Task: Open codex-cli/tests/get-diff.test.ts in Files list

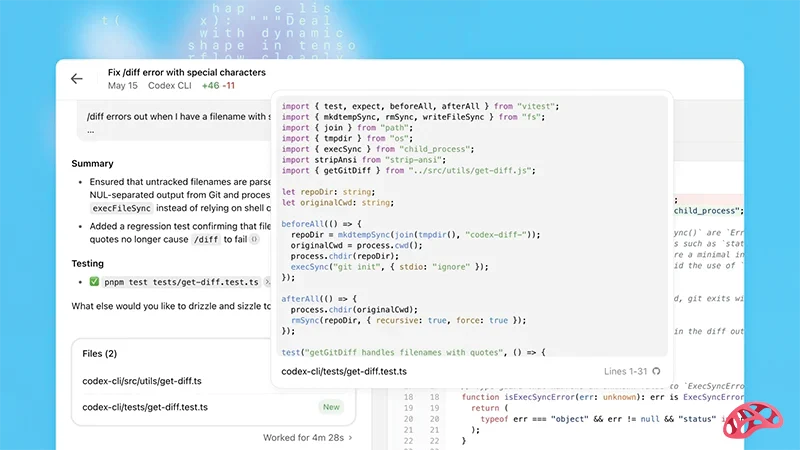Action: [x=145, y=407]
